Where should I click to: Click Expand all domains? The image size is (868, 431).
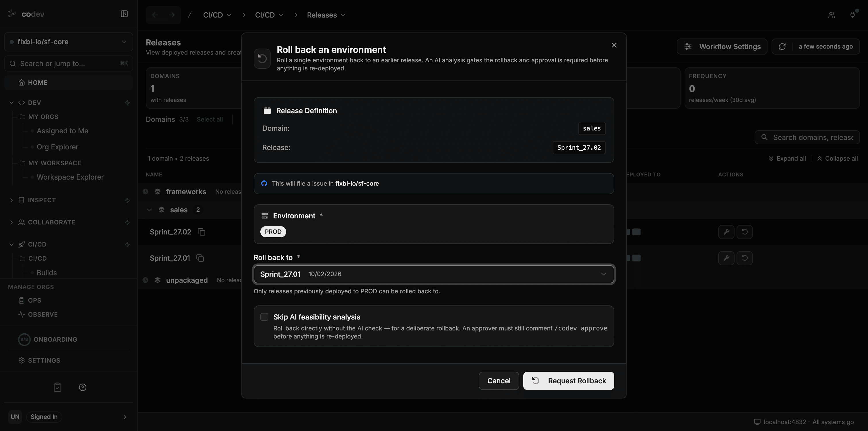point(787,159)
